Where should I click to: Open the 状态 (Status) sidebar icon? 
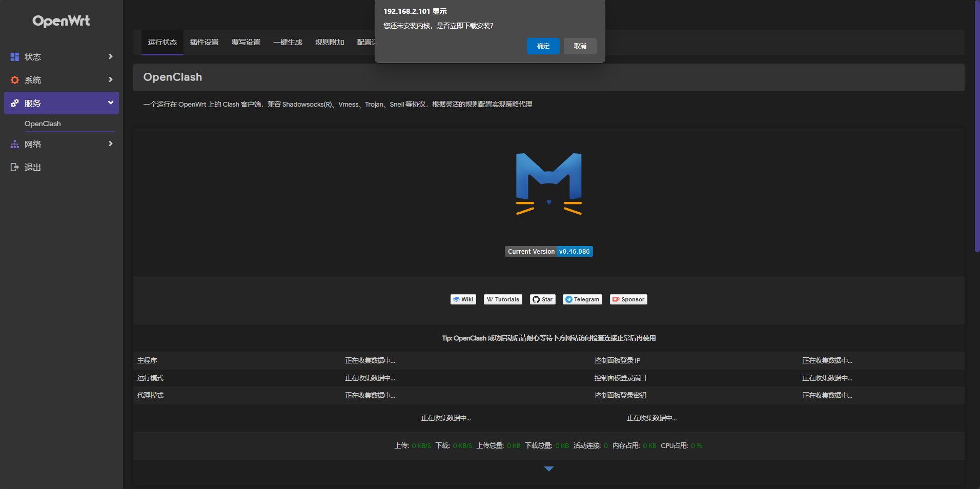14,57
